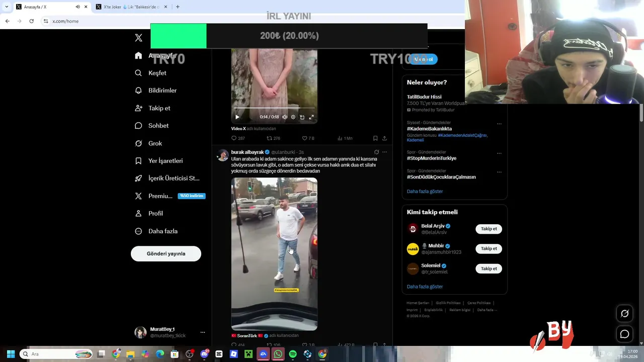The height and width of the screenshot is (362, 644).
Task: Click Grok icon on burak albayrak's tweet
Action: point(376,152)
